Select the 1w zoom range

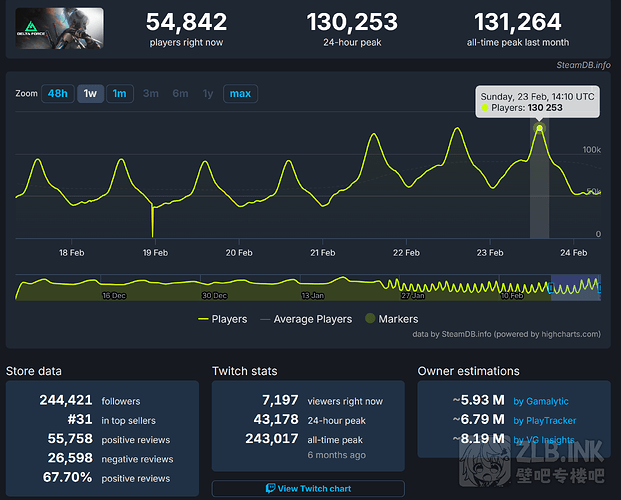tap(89, 94)
